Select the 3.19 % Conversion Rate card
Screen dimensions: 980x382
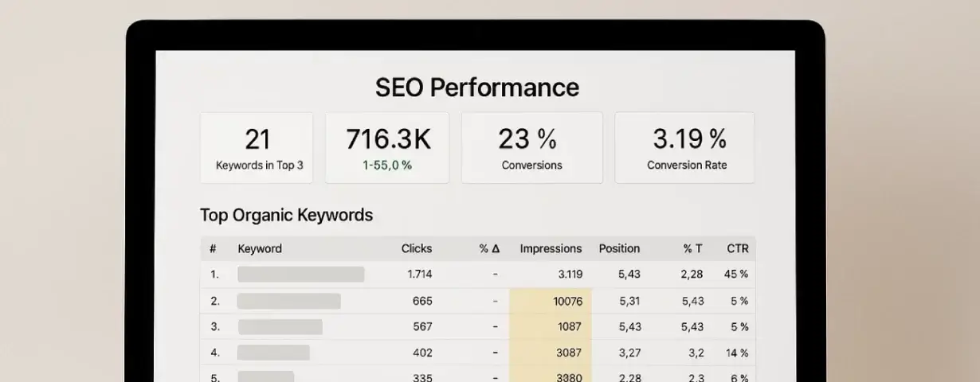pyautogui.click(x=685, y=148)
